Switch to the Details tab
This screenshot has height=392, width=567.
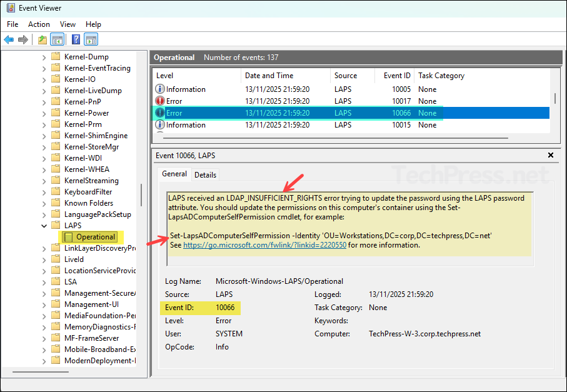[205, 174]
